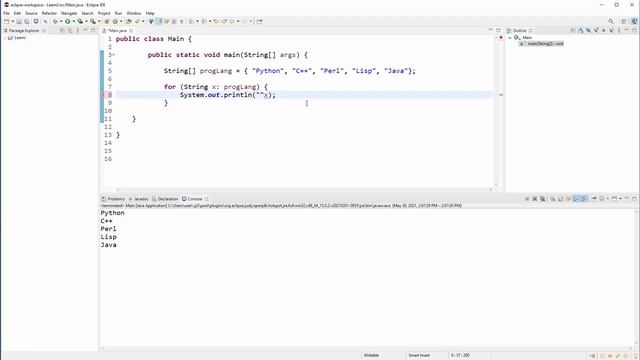Viewport: 640px width, 360px height.
Task: Switch to the Problems tab
Action: 113,199
